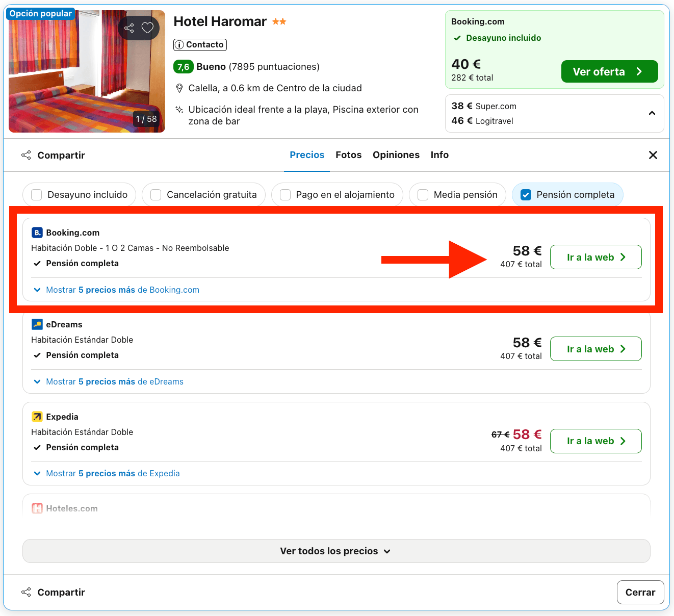Click the Contacto info button

click(x=200, y=45)
